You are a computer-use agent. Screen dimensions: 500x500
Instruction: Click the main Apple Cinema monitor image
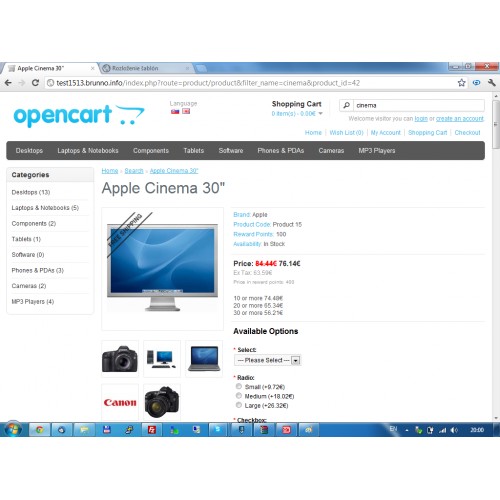[162, 269]
